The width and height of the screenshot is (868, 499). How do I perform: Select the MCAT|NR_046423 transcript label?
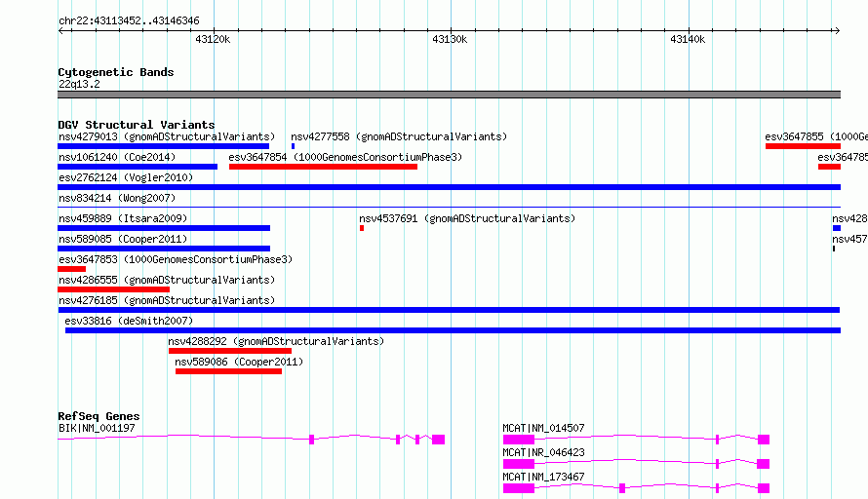[x=543, y=452]
